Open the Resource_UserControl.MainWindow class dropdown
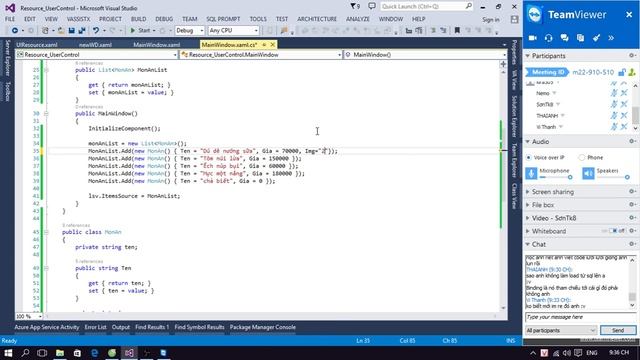Image resolution: width=640 pixels, height=360 pixels. point(261,55)
